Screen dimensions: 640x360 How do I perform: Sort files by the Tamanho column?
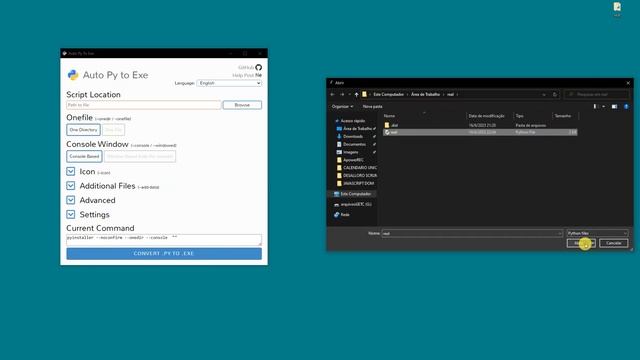(x=565, y=116)
